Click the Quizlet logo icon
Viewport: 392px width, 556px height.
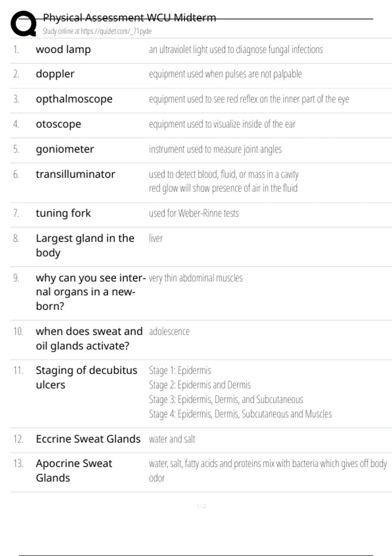point(24,24)
